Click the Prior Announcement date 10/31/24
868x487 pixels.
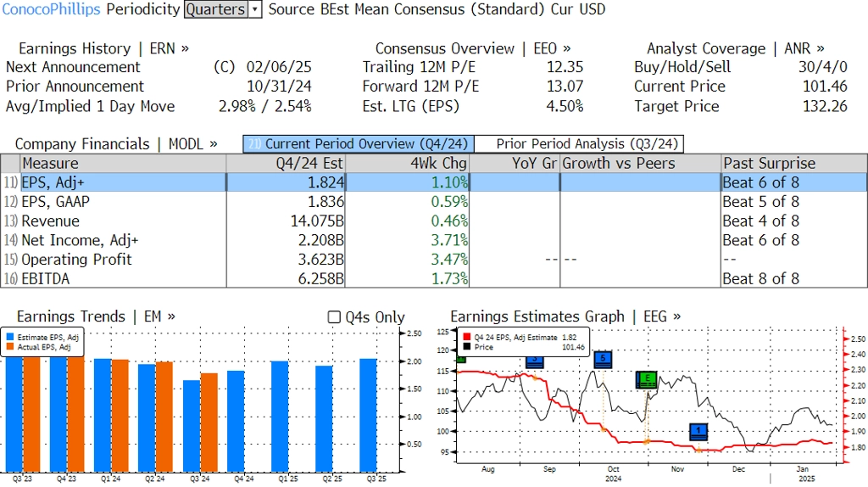point(279,87)
